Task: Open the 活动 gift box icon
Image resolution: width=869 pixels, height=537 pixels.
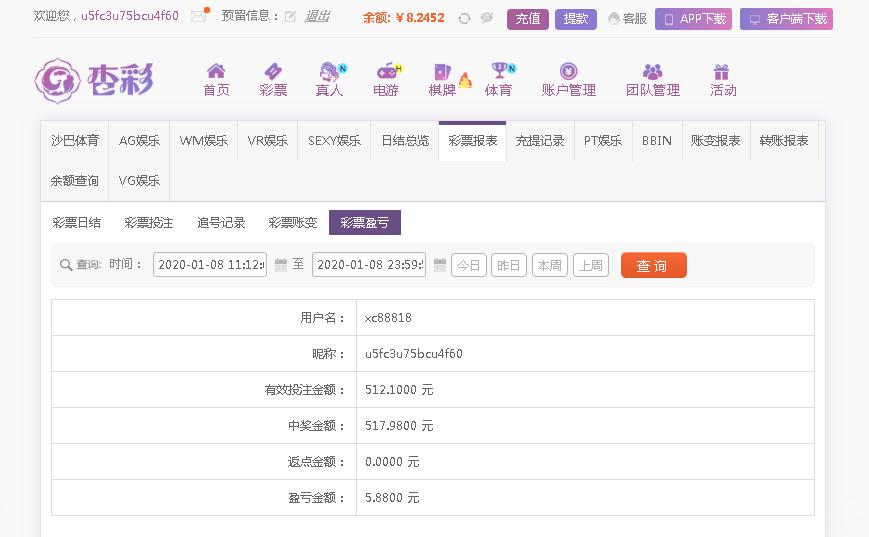Action: [722, 72]
